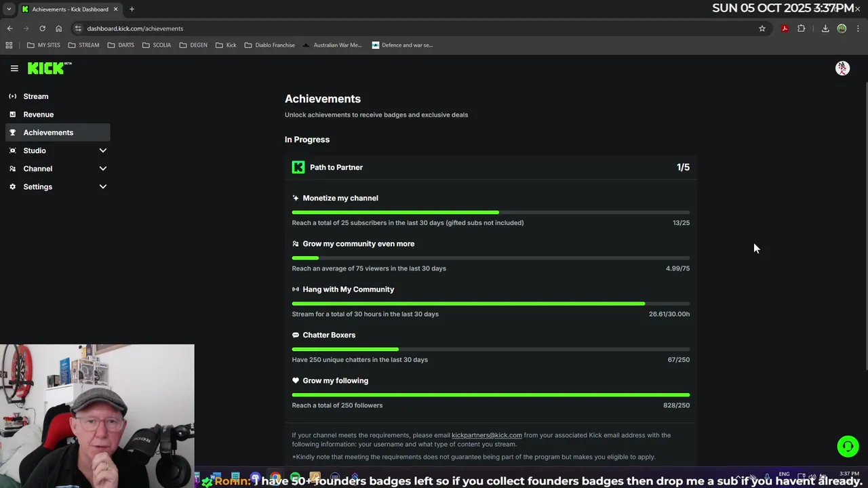The width and height of the screenshot is (868, 488).
Task: Open the DARTS bookmark folder
Action: point(121,45)
